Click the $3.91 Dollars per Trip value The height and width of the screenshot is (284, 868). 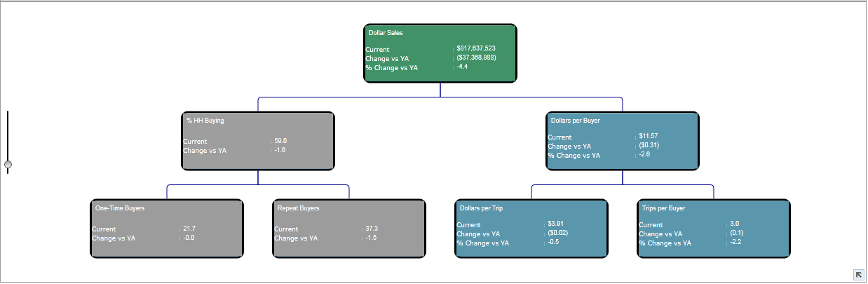tap(555, 224)
